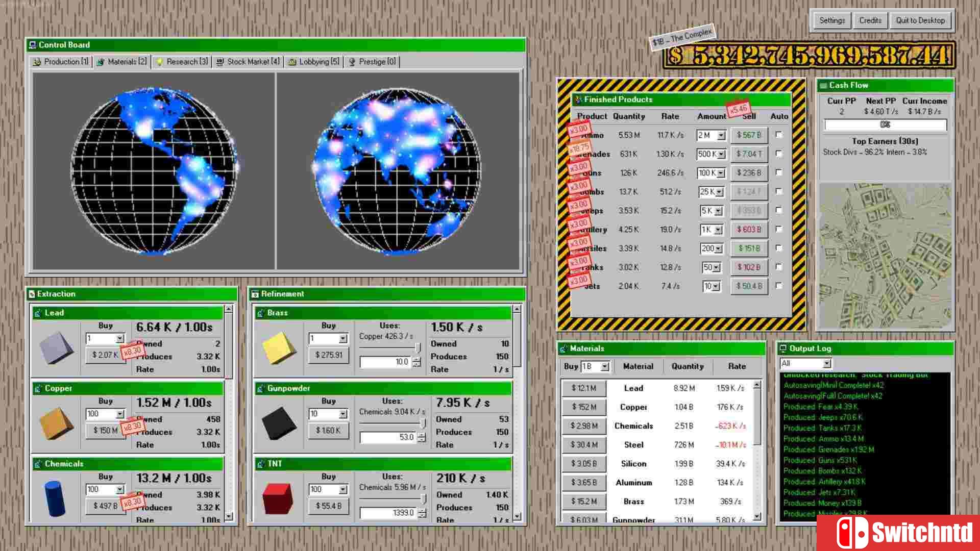Screen dimensions: 980x551
Task: Click the Gunpowder header wrench icon
Action: coord(260,388)
